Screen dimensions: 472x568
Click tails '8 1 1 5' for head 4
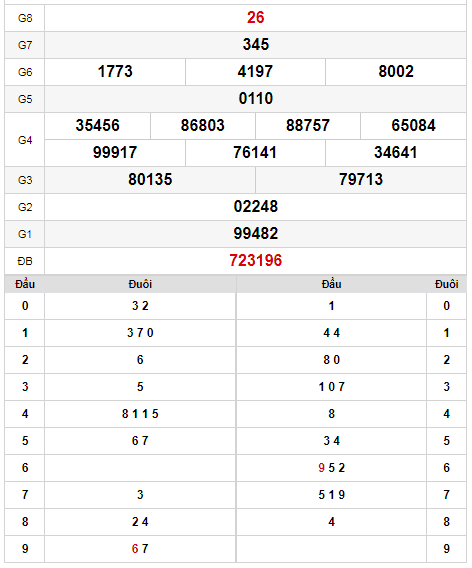[x=140, y=414]
